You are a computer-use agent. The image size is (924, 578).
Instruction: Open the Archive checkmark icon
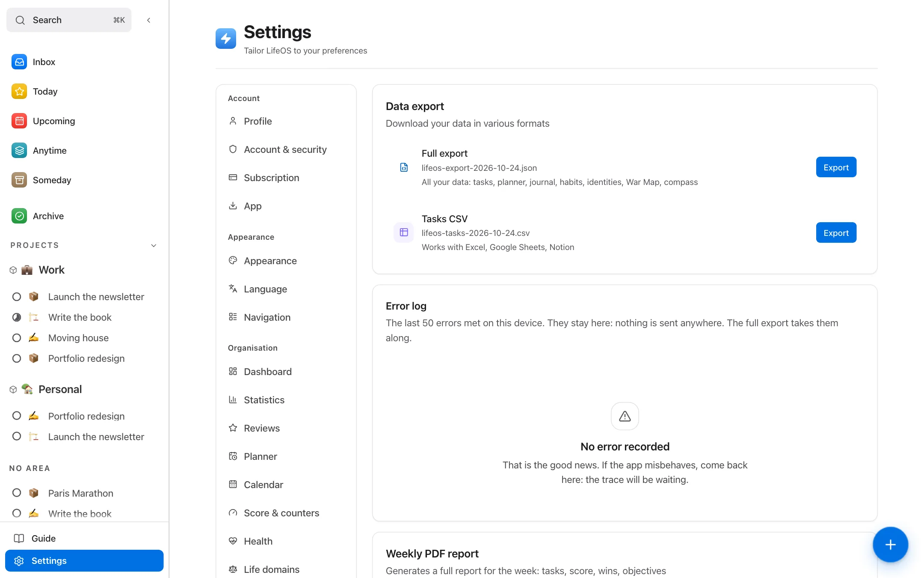(x=19, y=216)
